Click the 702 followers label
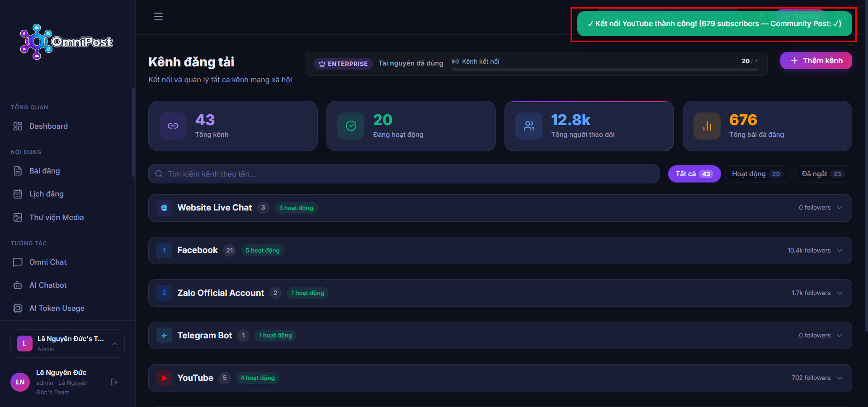Screen dimensions: 868x407 [x=811, y=378]
